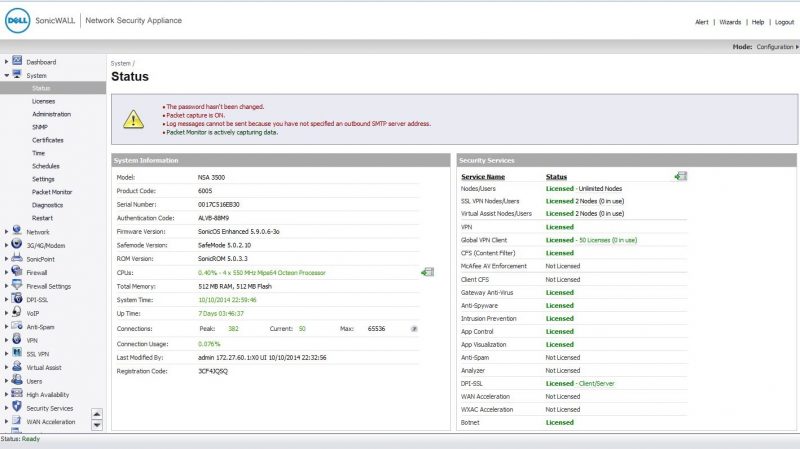This screenshot has width=800, height=449.
Task: Open the Certificates page
Action: pos(48,140)
